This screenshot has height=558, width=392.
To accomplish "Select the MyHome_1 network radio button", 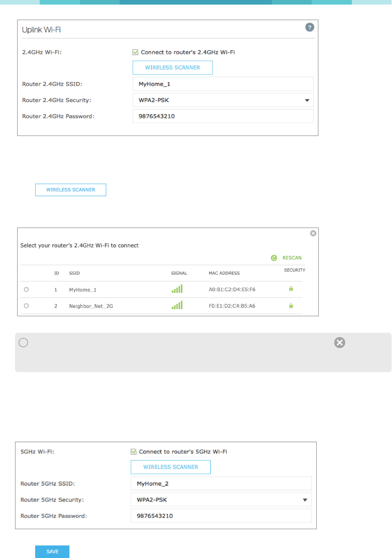I will pyautogui.click(x=26, y=289).
